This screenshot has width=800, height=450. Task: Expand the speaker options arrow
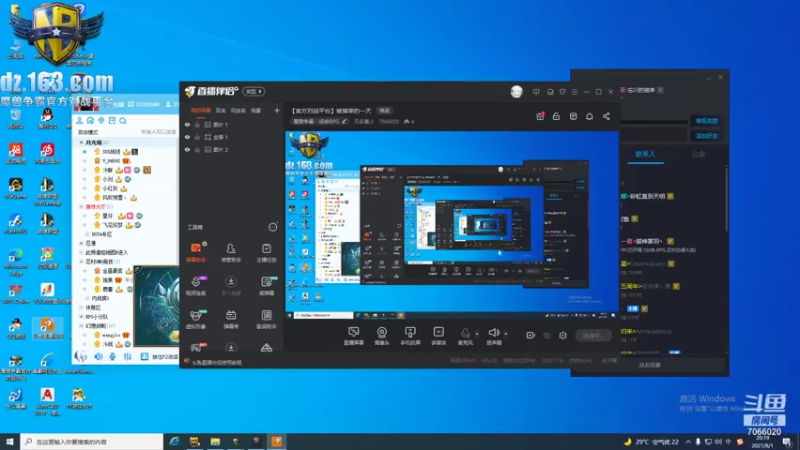[x=506, y=334]
